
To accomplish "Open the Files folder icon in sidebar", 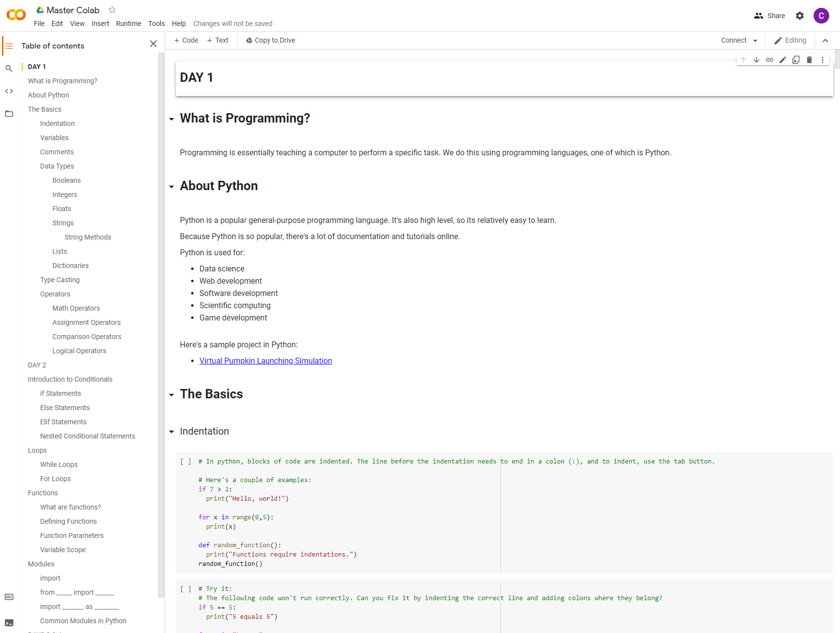I will 9,114.
